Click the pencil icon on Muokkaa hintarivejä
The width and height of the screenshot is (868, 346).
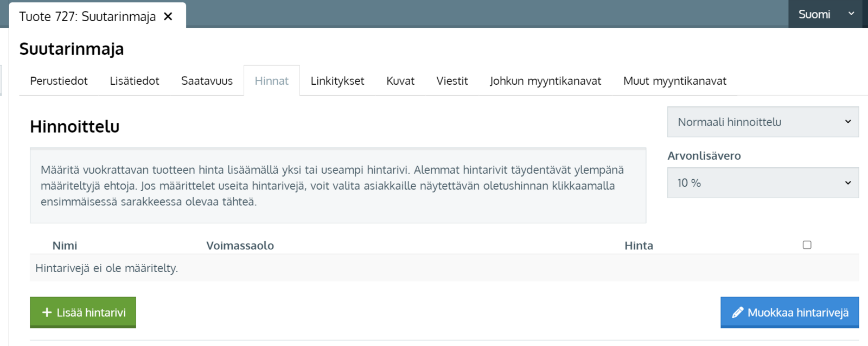click(x=737, y=312)
